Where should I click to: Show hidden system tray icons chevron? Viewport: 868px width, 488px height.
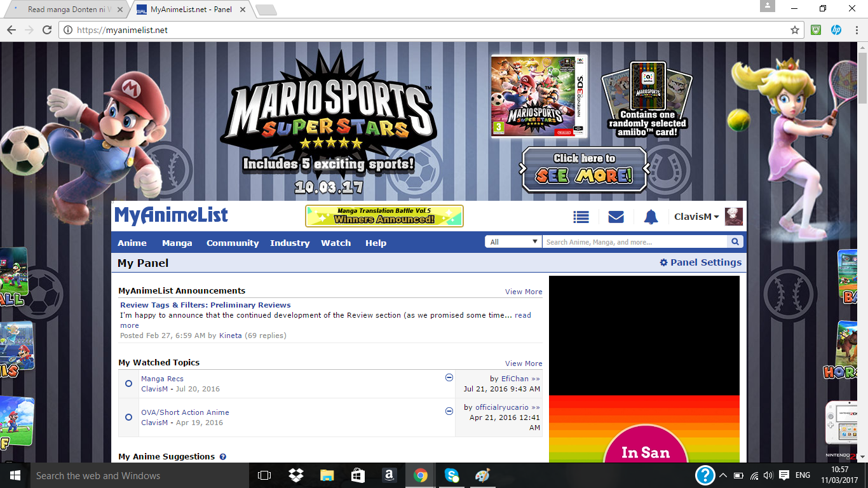click(722, 475)
